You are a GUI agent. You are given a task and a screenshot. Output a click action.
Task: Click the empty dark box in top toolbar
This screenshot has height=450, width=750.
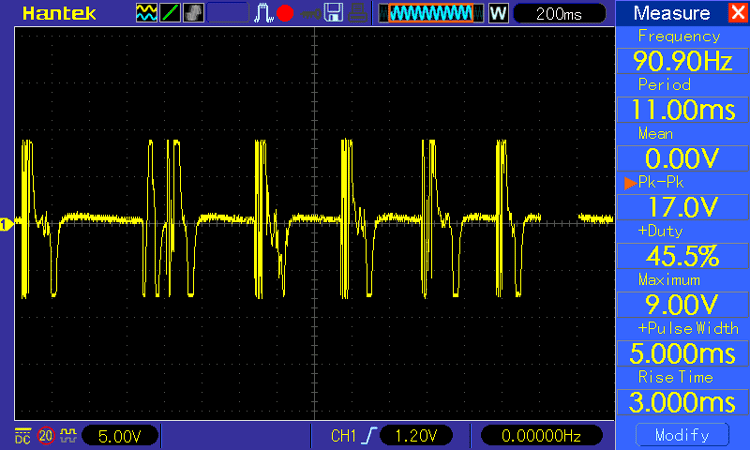pyautogui.click(x=228, y=13)
